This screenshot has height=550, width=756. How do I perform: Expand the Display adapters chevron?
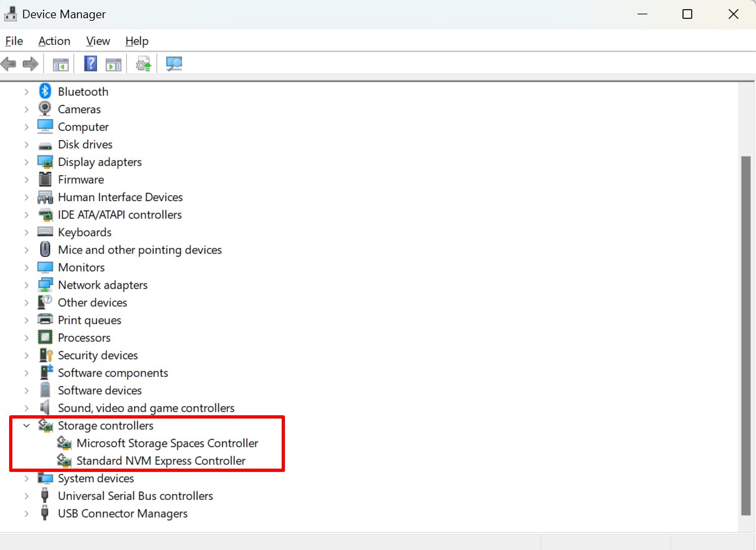pyautogui.click(x=27, y=162)
